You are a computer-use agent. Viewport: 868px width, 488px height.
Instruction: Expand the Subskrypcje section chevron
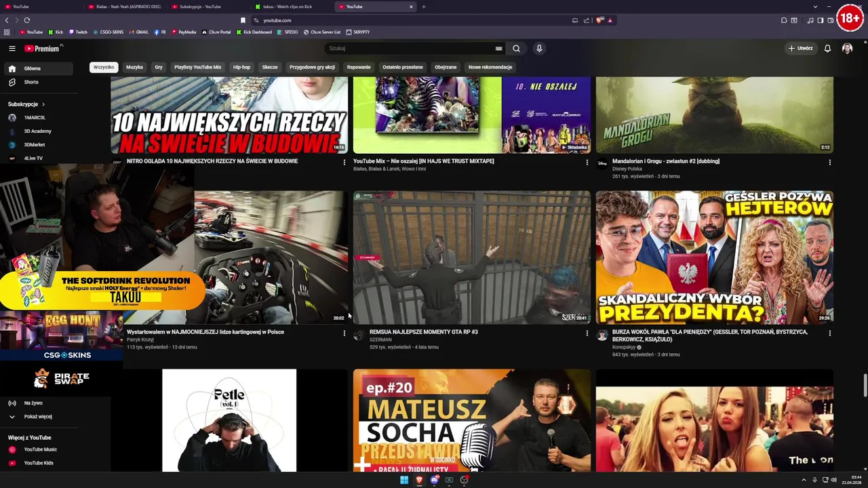coord(43,104)
